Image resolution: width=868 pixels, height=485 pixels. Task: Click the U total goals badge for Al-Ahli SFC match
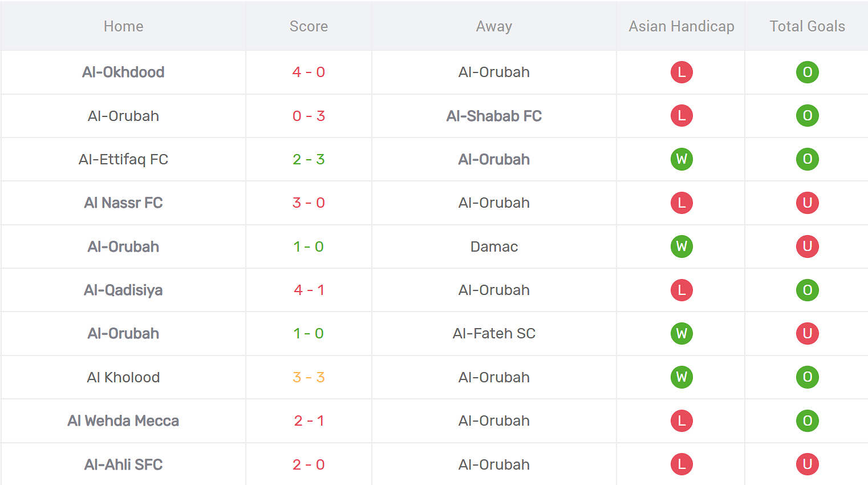(808, 464)
